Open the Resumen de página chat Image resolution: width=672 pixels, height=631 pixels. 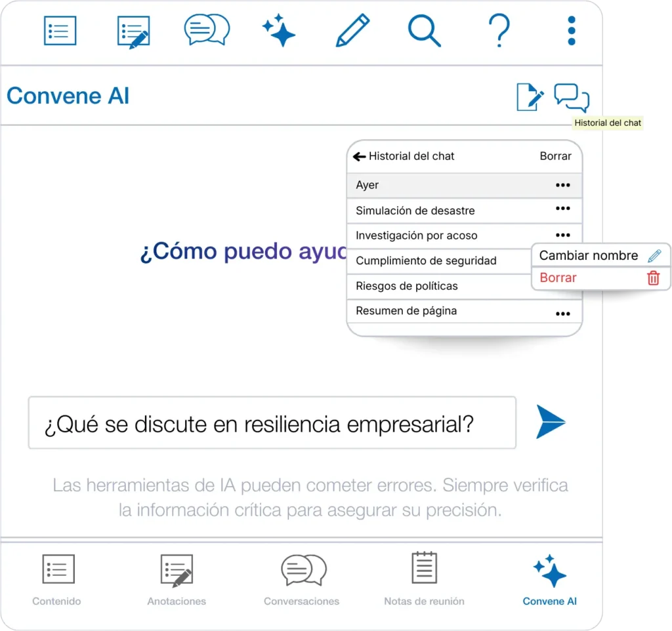click(406, 311)
